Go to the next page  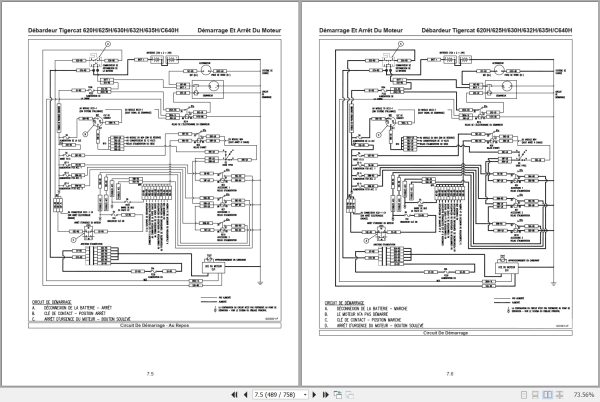[x=314, y=394]
